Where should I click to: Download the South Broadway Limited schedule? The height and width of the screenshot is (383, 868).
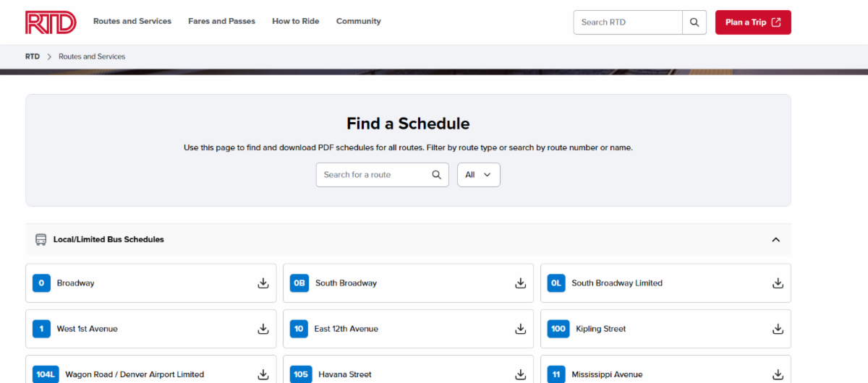coord(778,283)
